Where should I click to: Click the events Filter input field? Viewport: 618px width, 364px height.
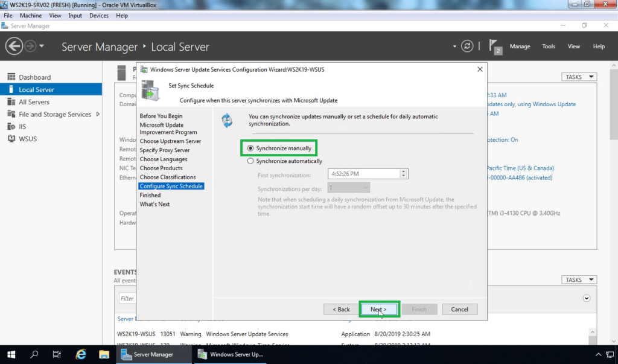click(128, 298)
